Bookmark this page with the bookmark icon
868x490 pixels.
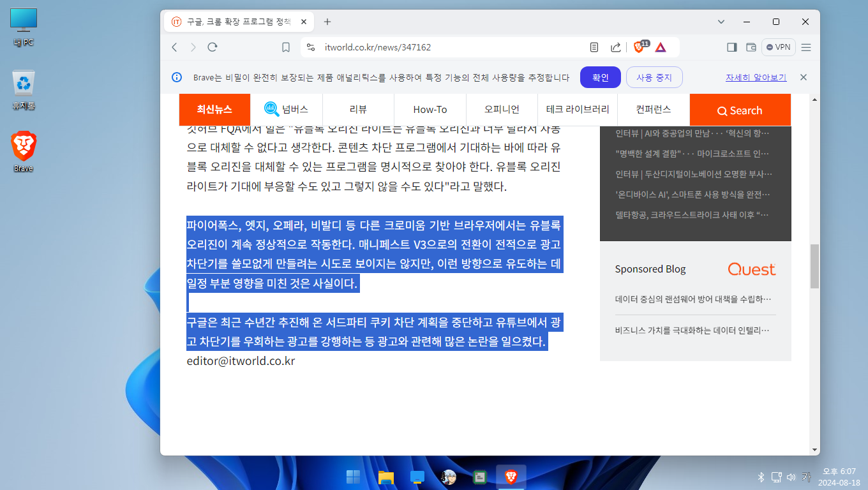tap(286, 47)
